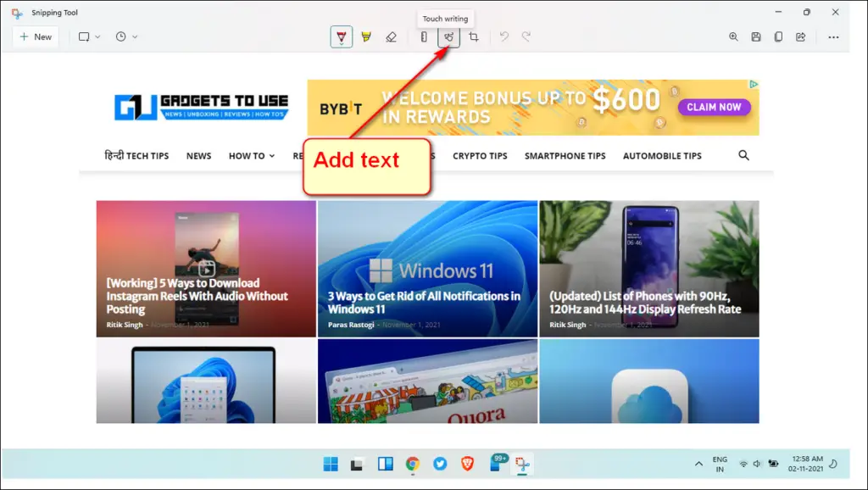Open volume tray icon
The height and width of the screenshot is (490, 868).
[757, 464]
